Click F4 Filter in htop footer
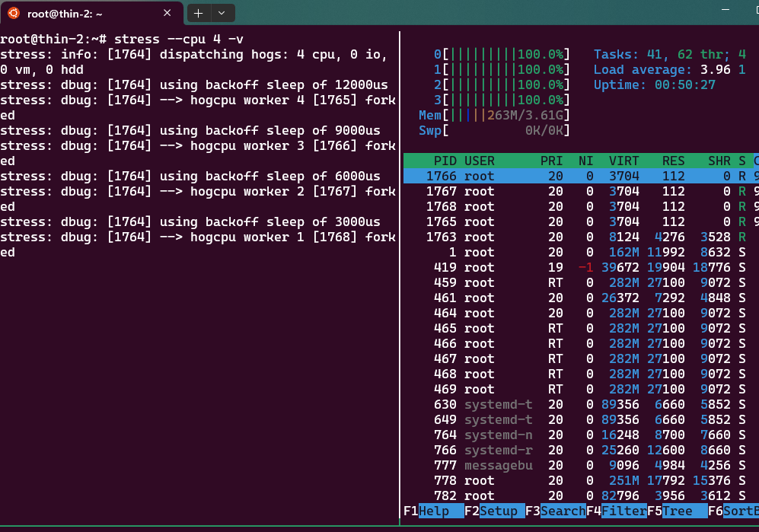This screenshot has width=759, height=532. 617,511
